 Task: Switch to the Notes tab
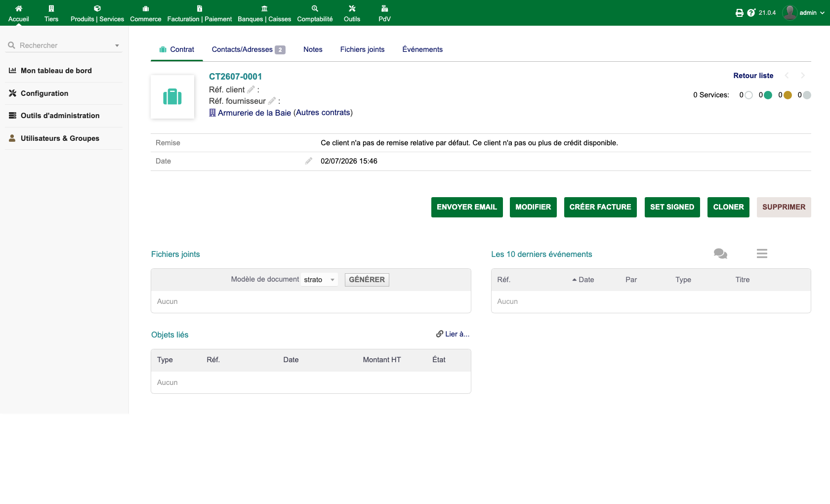(x=313, y=49)
